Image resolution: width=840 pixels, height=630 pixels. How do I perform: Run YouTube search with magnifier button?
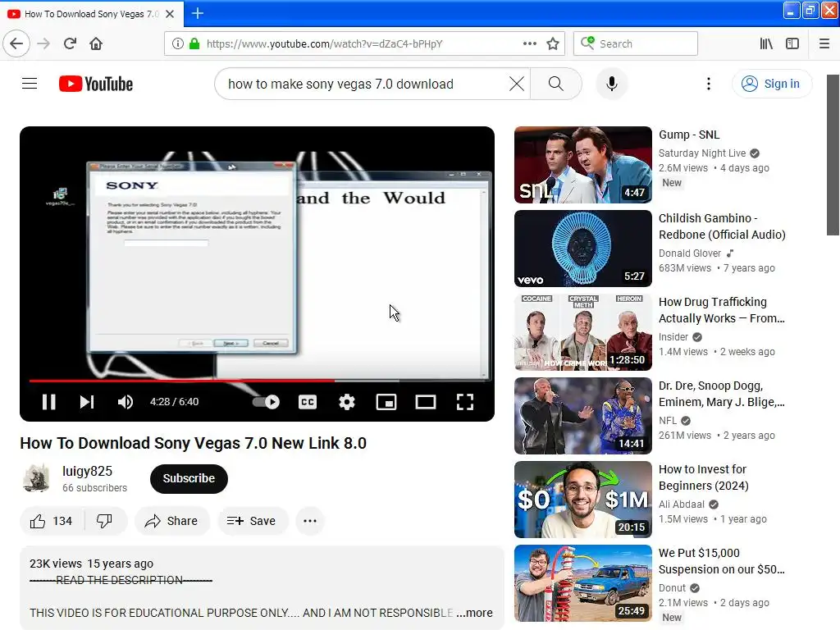tap(556, 84)
